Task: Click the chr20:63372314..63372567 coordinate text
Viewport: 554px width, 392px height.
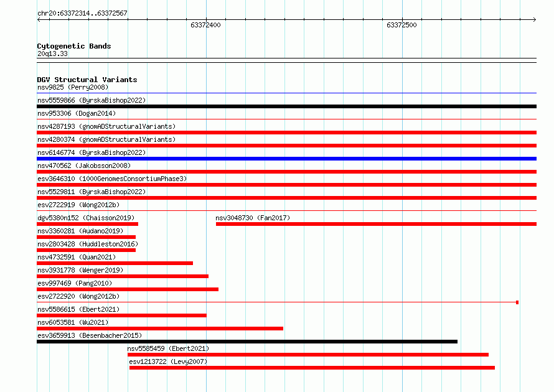Action: click(82, 13)
